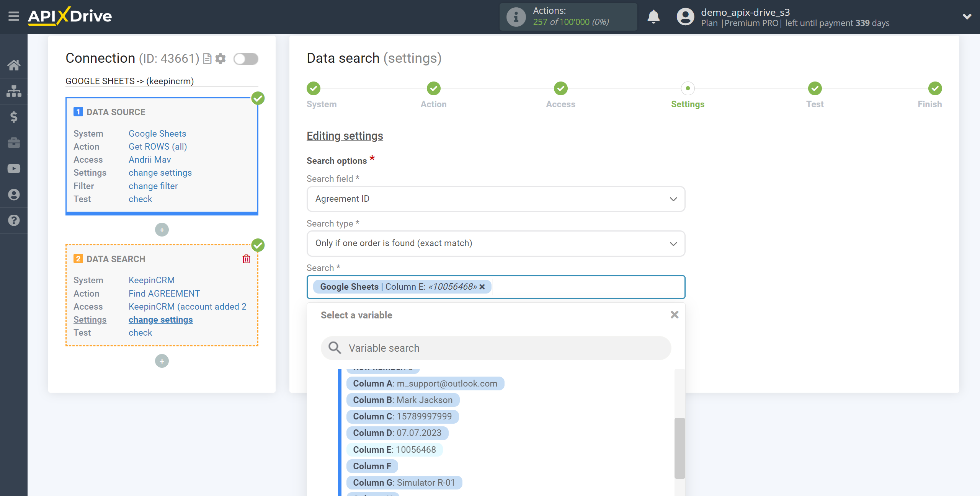Click check in the Data Search block
Image resolution: width=980 pixels, height=496 pixels.
[x=140, y=333]
